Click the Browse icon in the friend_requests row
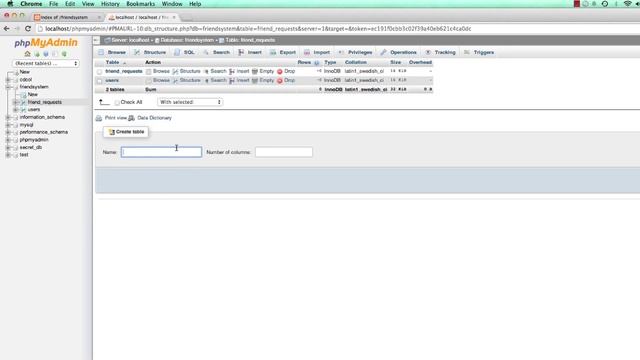The height and width of the screenshot is (360, 640). click(x=149, y=71)
